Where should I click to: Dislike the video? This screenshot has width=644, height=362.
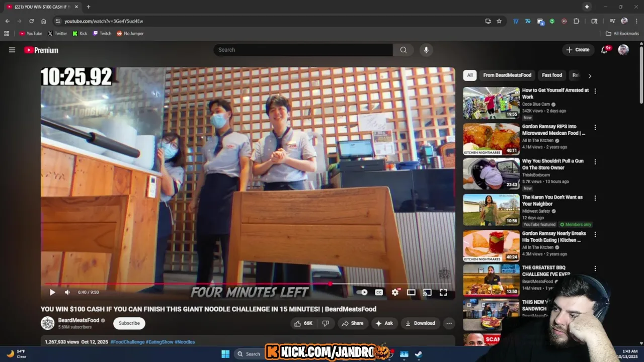coord(325,323)
